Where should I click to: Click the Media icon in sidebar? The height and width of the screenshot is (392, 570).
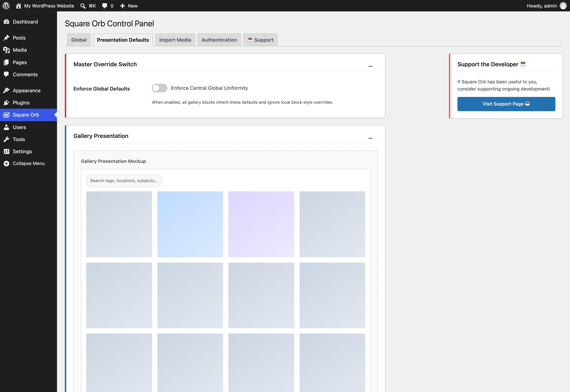(x=6, y=50)
